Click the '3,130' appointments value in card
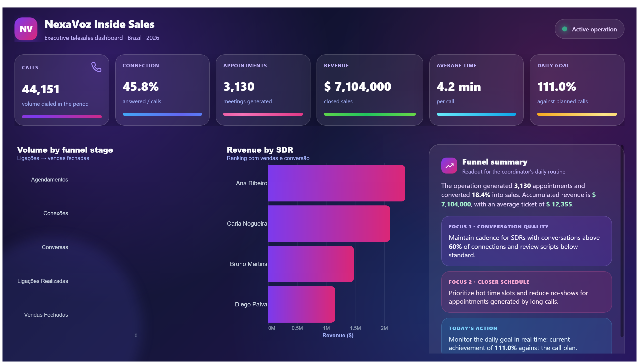 239,87
